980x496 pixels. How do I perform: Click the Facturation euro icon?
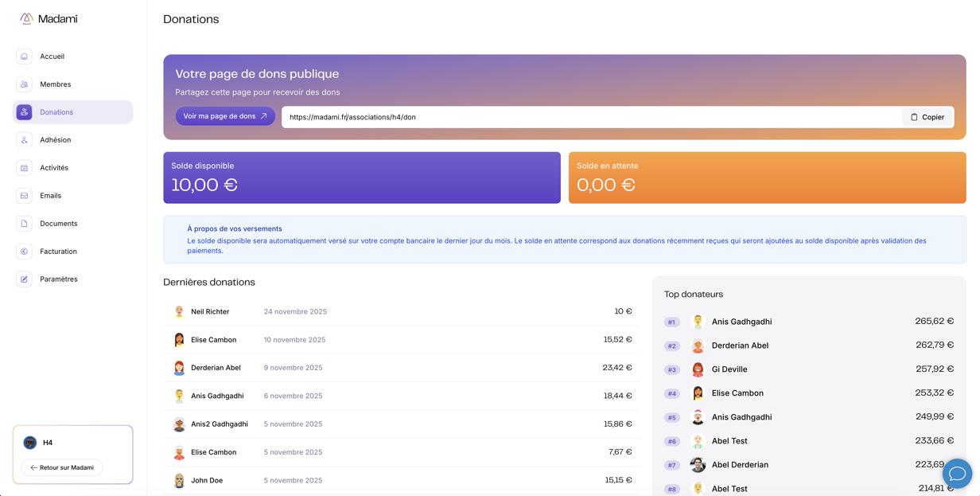click(x=24, y=252)
